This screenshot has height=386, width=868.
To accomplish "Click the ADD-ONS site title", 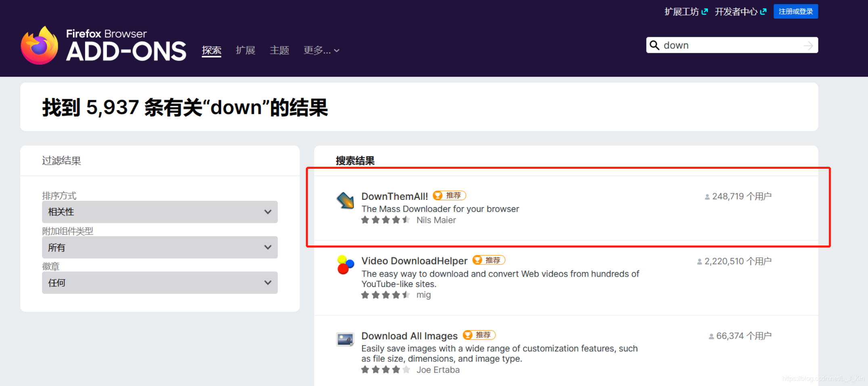I will (126, 51).
